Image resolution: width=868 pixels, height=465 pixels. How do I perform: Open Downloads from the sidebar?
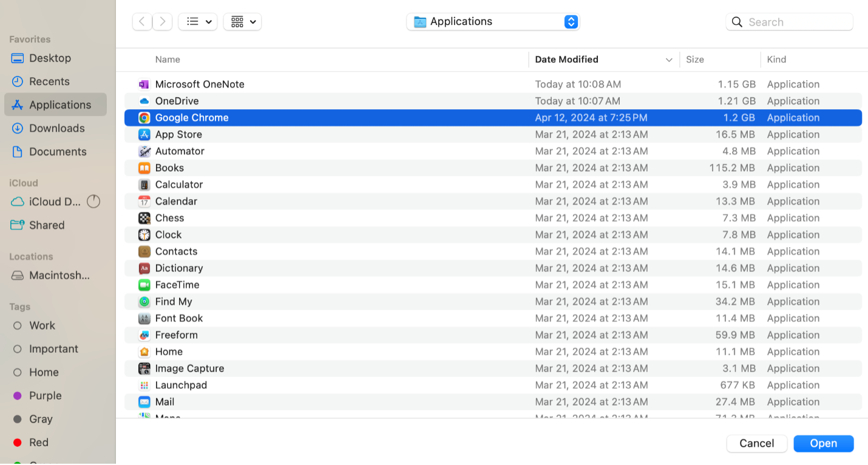click(55, 128)
